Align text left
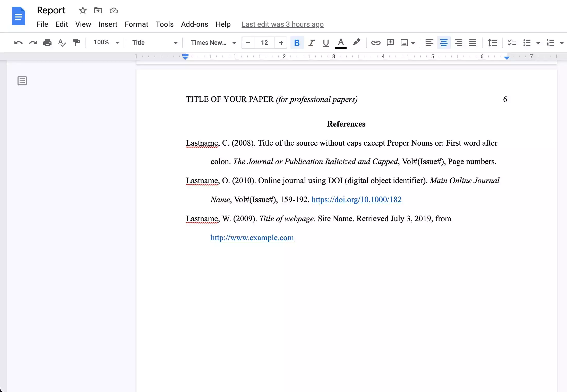 pos(429,43)
